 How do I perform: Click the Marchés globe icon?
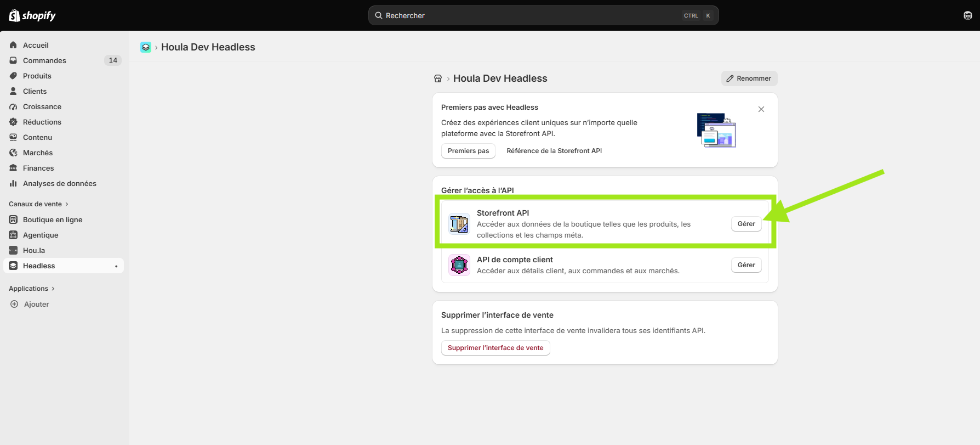coord(13,153)
